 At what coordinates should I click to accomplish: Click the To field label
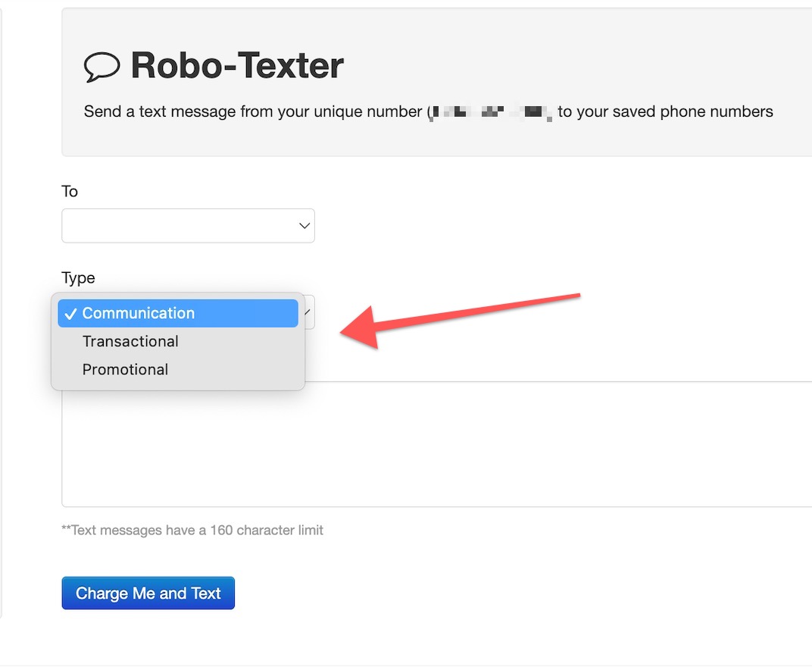click(x=70, y=191)
